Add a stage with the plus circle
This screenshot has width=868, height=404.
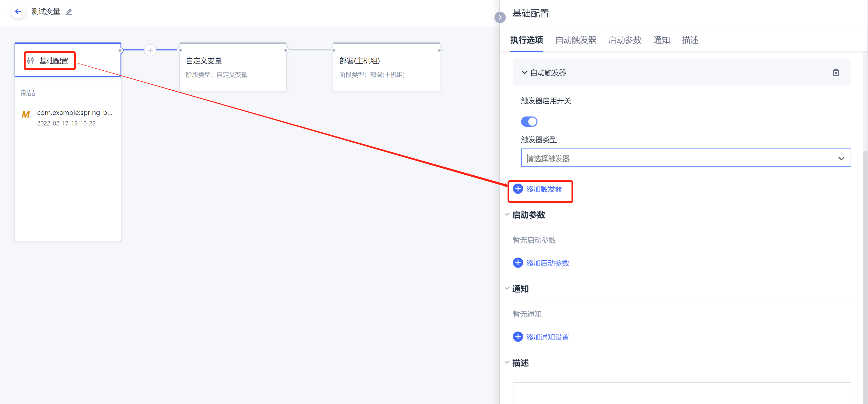tap(150, 50)
